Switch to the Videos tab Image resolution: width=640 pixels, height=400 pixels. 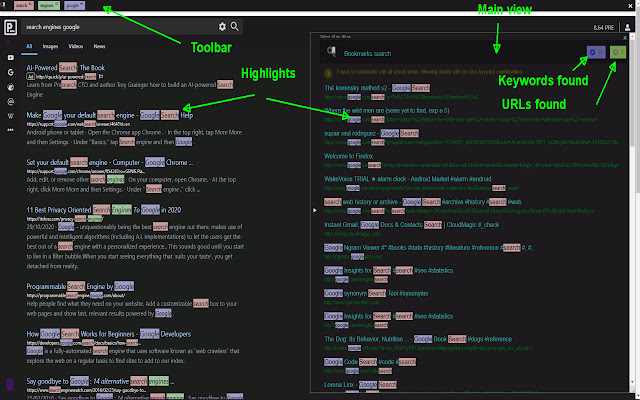tap(76, 47)
